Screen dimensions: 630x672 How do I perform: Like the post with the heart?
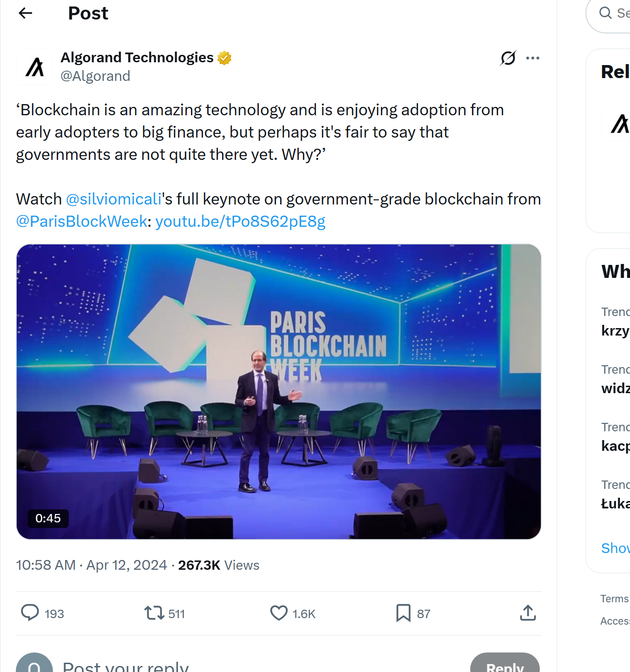tap(278, 613)
